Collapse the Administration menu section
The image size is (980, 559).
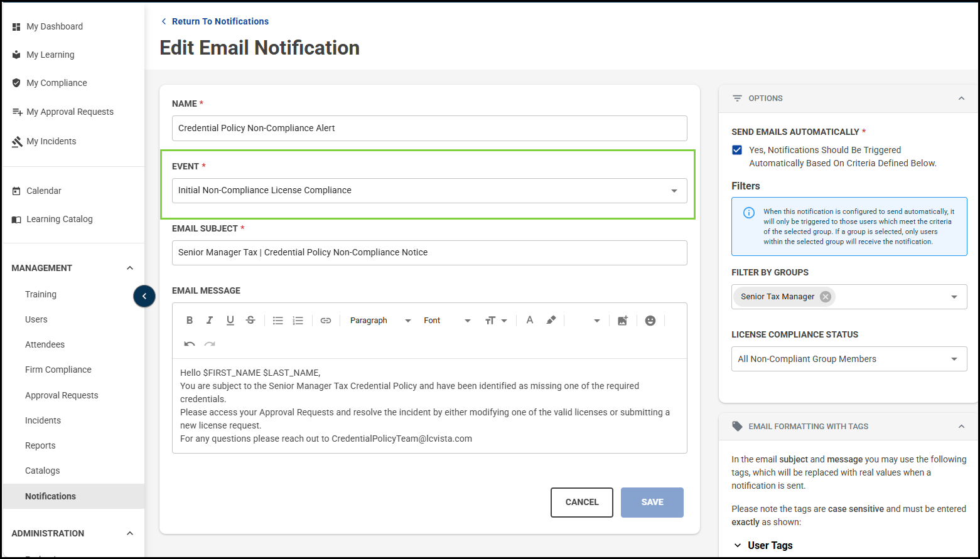(x=130, y=533)
